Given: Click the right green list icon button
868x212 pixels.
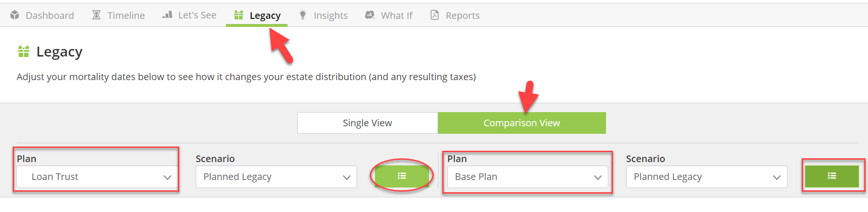Looking at the screenshot, I should tap(832, 176).
